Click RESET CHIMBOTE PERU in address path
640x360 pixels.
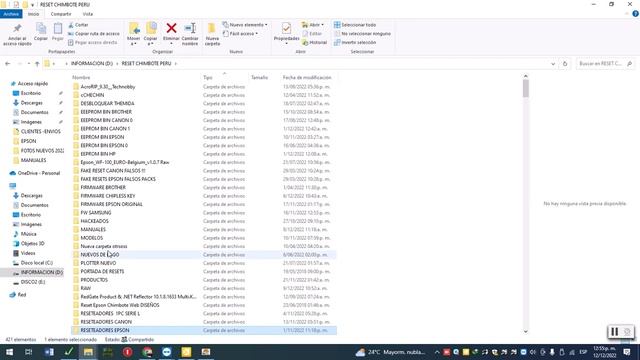click(146, 64)
